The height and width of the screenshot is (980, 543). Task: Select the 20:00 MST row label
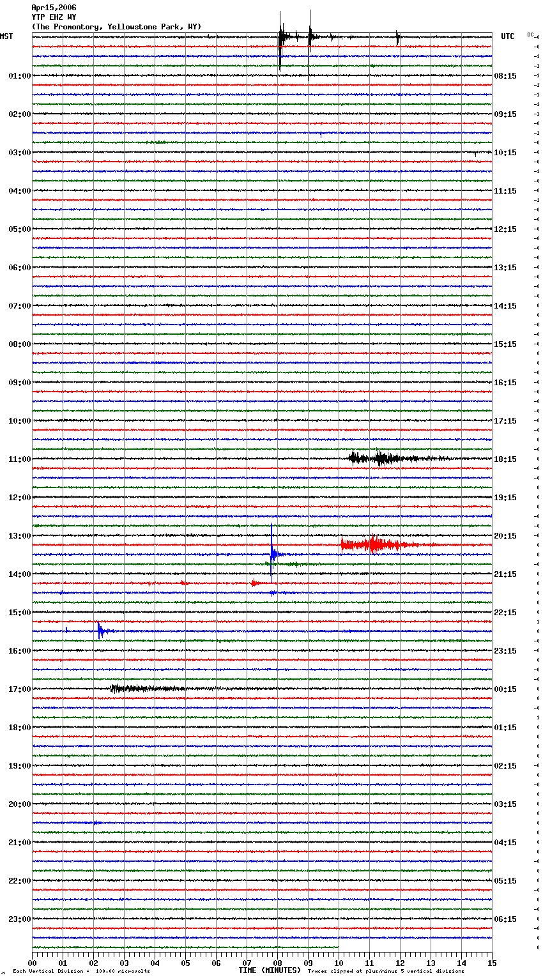tap(20, 804)
